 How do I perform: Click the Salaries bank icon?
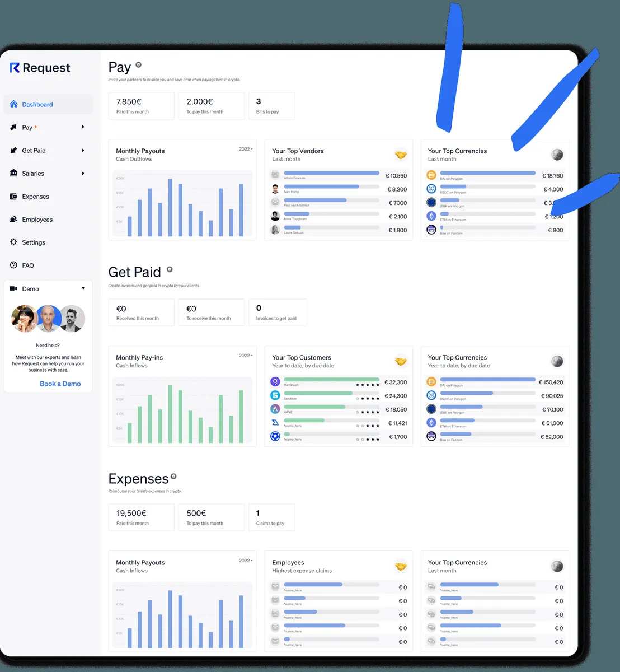click(x=13, y=173)
